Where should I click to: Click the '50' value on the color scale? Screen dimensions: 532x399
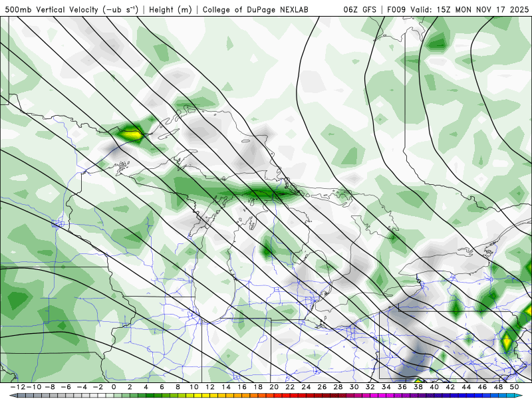click(514, 387)
